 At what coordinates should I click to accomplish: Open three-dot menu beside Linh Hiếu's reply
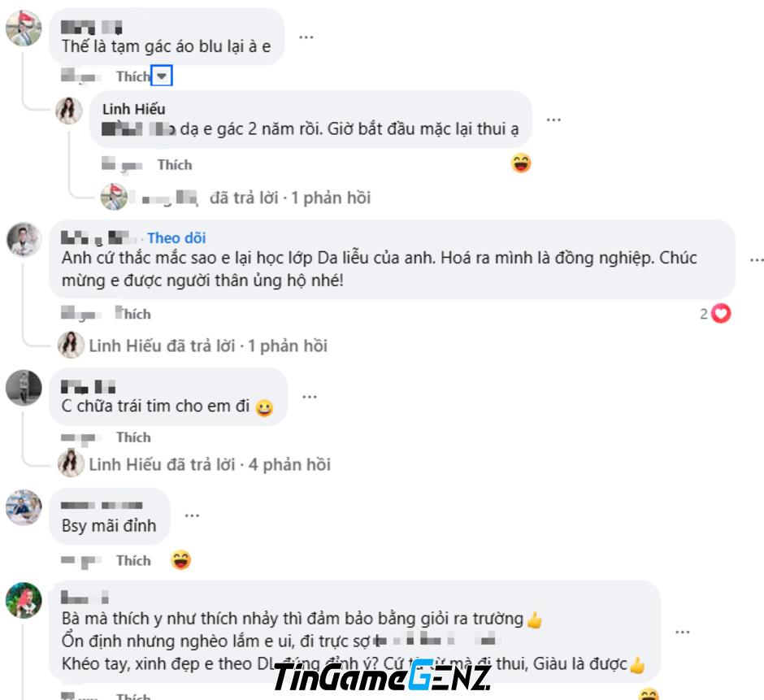553,120
